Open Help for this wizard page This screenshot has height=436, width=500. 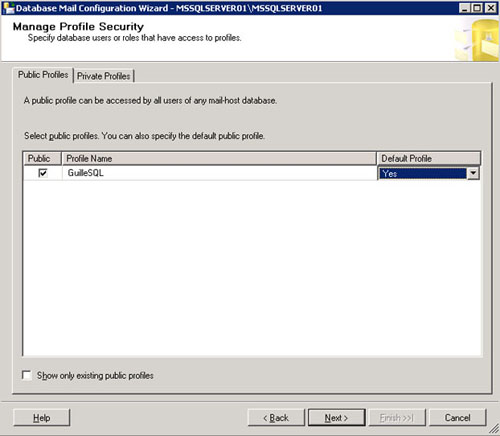point(42,418)
